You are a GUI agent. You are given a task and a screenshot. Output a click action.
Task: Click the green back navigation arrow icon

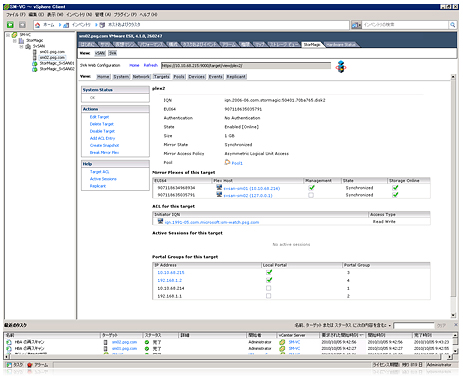click(10, 25)
